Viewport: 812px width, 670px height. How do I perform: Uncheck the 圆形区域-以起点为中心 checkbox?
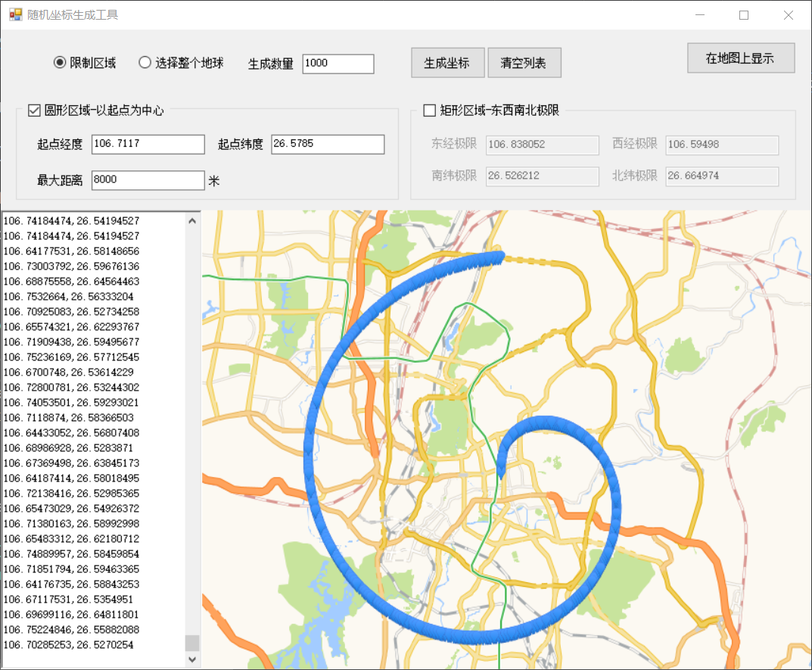click(x=34, y=110)
